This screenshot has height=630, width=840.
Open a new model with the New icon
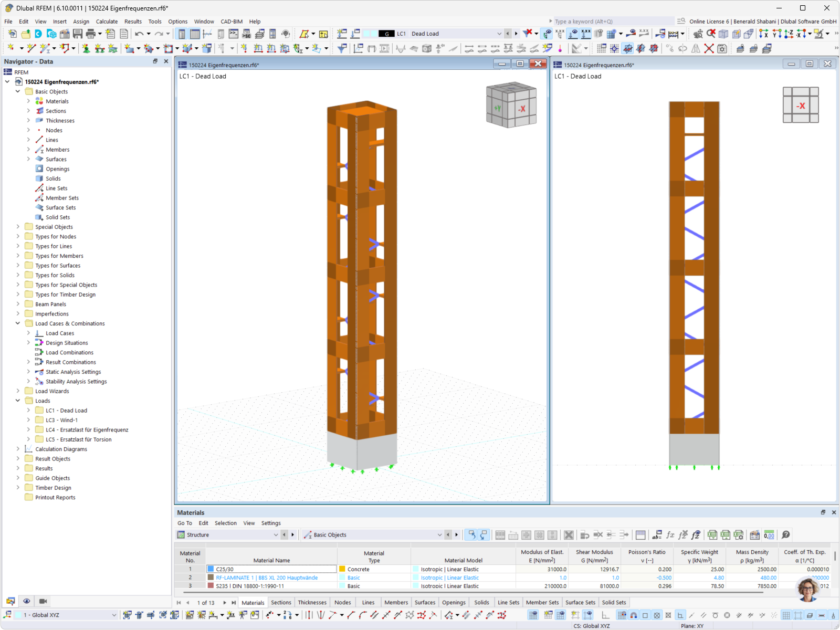12,33
